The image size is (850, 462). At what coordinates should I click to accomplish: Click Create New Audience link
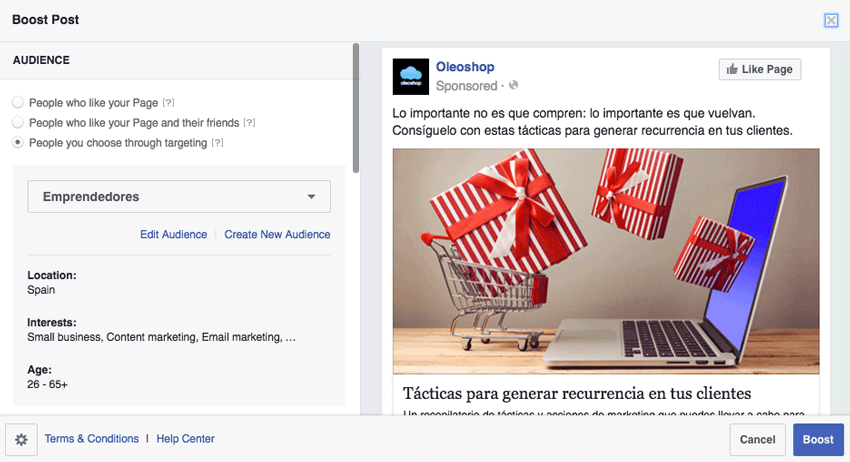(x=277, y=234)
